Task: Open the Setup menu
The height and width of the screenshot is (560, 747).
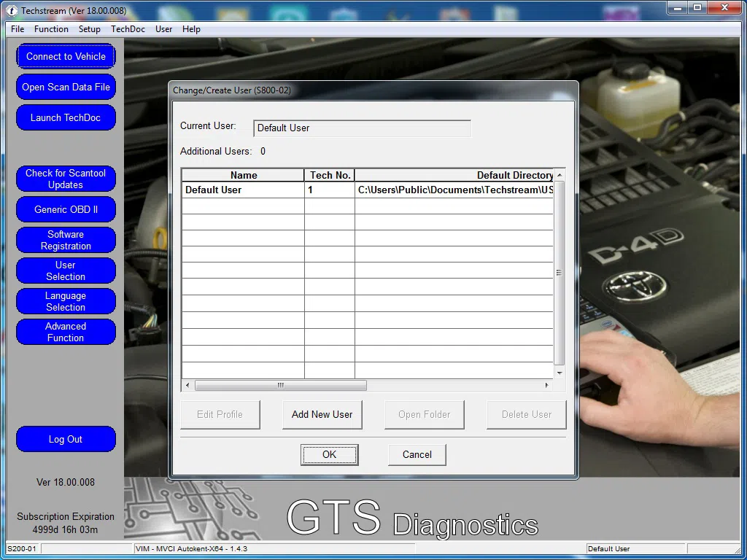Action: [90, 29]
